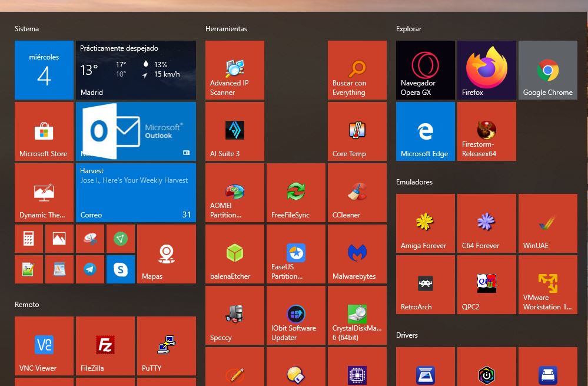This screenshot has width=588, height=386.
Task: Open the Mapas tile
Action: pyautogui.click(x=167, y=254)
